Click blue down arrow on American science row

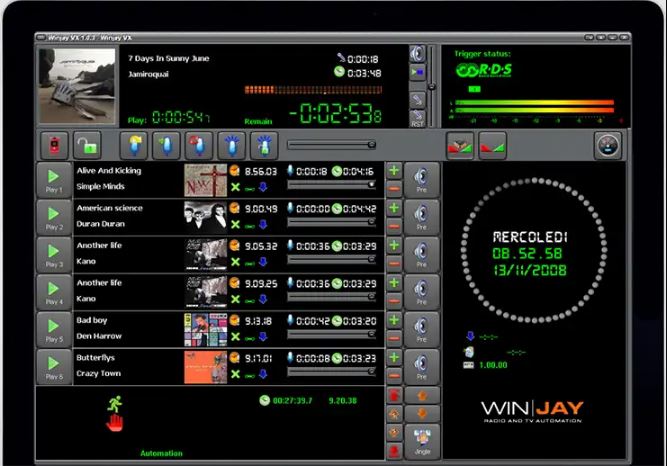click(263, 224)
